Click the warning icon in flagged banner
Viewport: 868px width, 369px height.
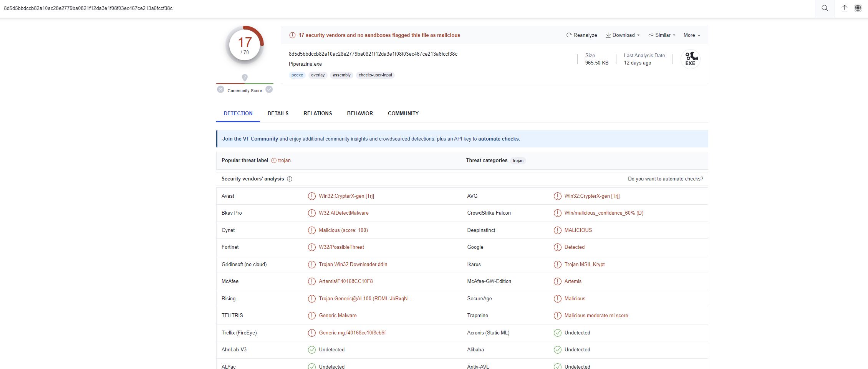[x=292, y=35]
